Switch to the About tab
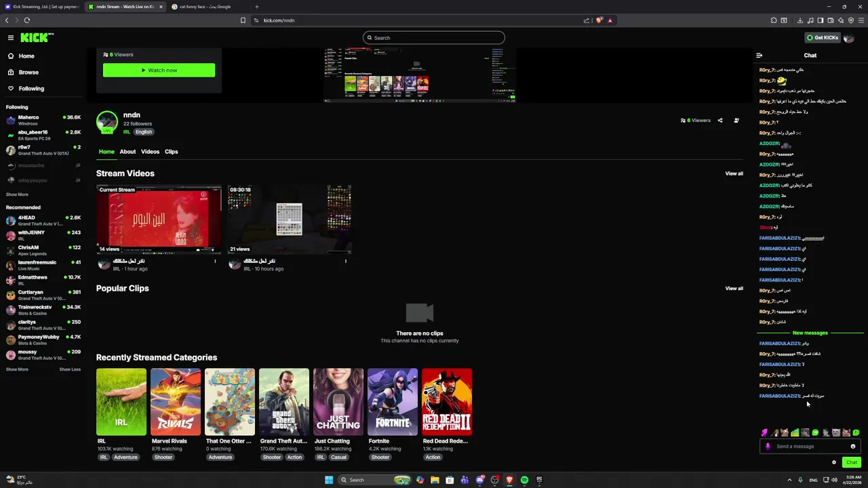Screen dimensions: 868x488 [127, 152]
